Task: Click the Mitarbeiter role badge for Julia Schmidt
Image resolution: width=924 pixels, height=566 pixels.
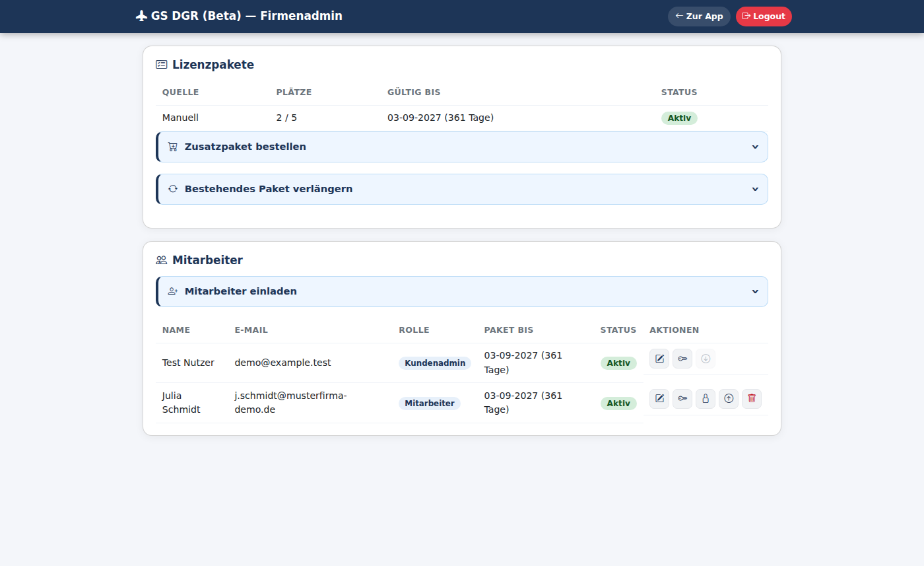Action: click(x=430, y=404)
